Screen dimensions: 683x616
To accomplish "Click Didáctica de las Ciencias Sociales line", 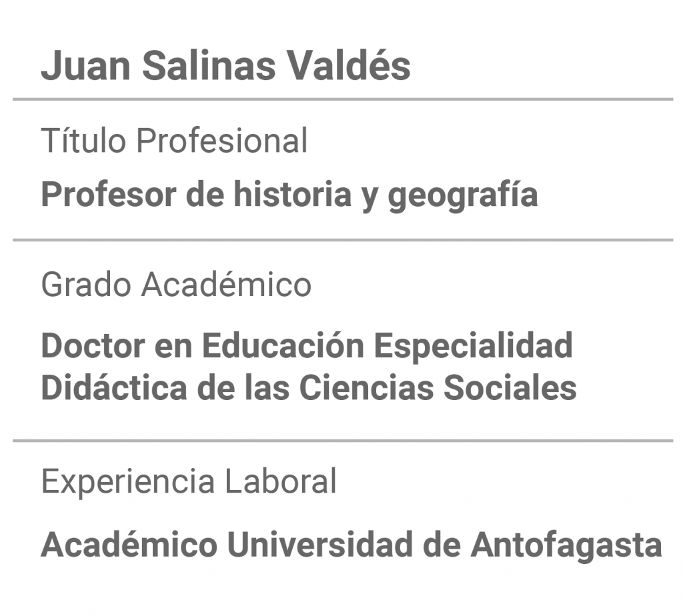I will click(x=309, y=387).
